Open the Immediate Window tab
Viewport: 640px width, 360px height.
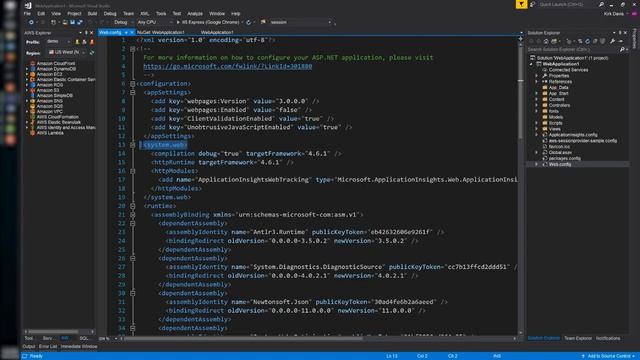(79, 347)
